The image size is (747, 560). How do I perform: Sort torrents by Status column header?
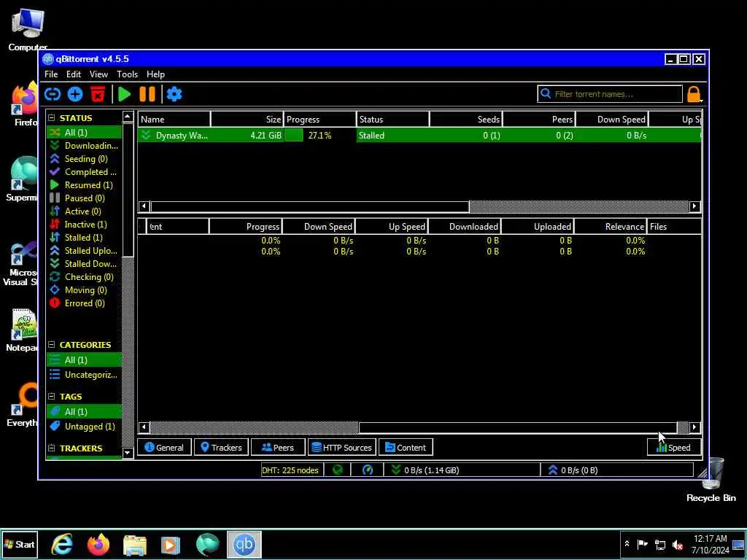[x=392, y=120]
